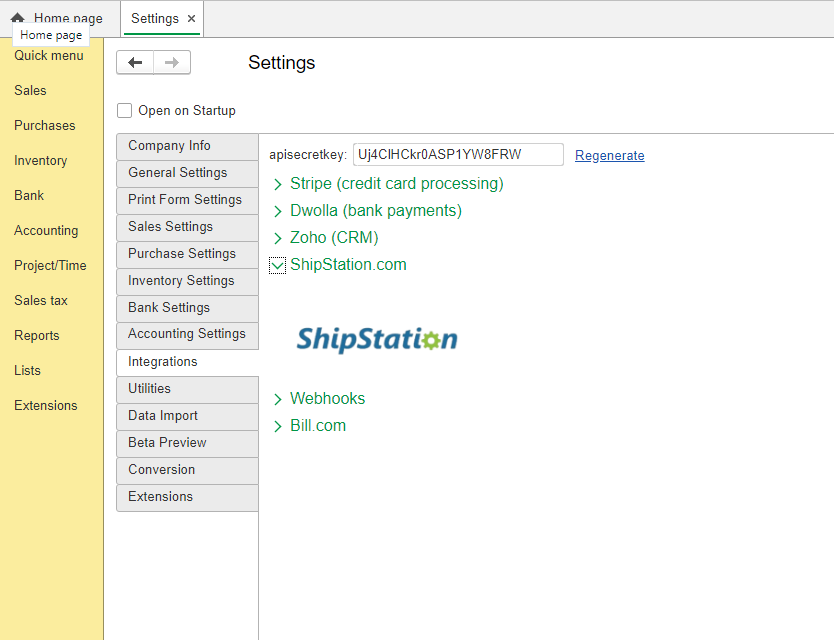This screenshot has width=834, height=640.
Task: Expand the Dwolla bank payments section
Action: [x=277, y=211]
